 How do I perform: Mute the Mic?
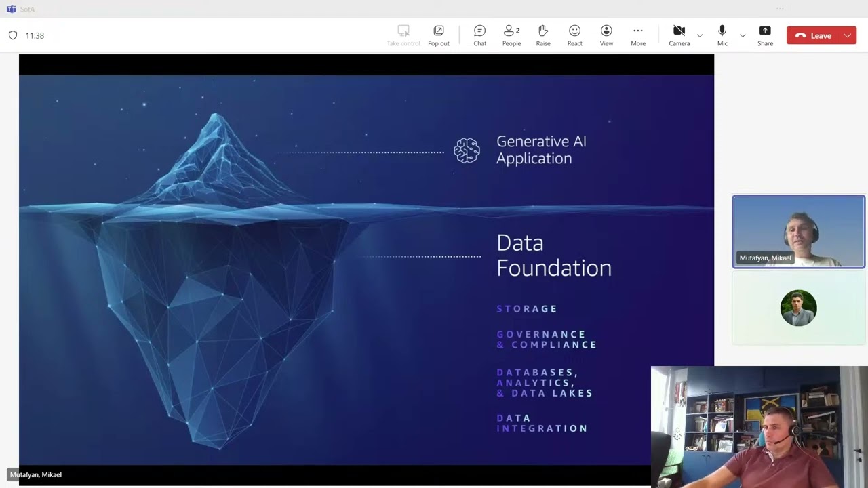click(x=722, y=35)
